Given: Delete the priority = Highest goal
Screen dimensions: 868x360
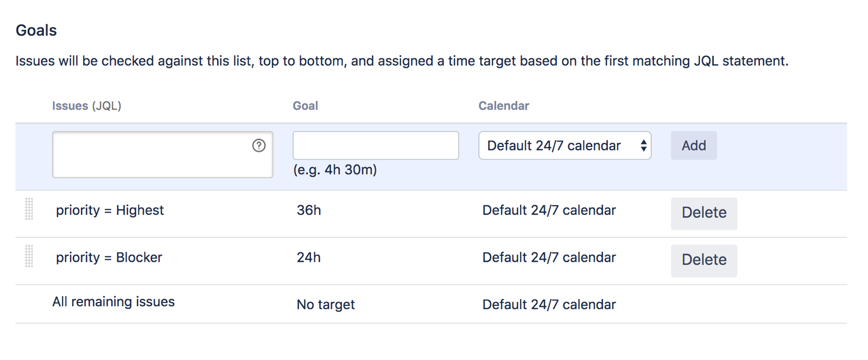Looking at the screenshot, I should click(704, 213).
